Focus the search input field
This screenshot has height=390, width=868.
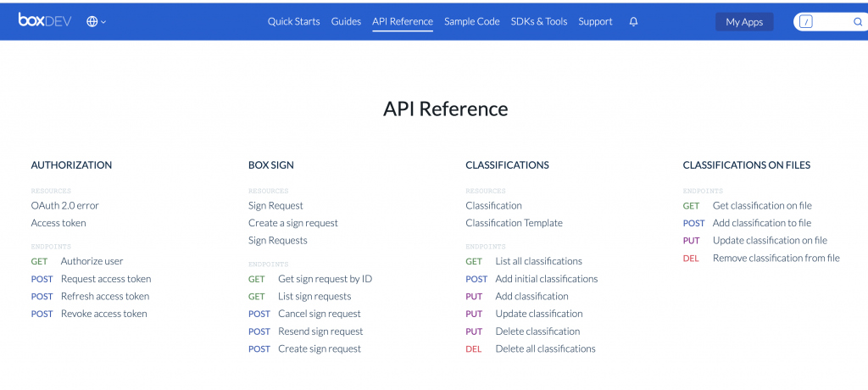point(831,22)
